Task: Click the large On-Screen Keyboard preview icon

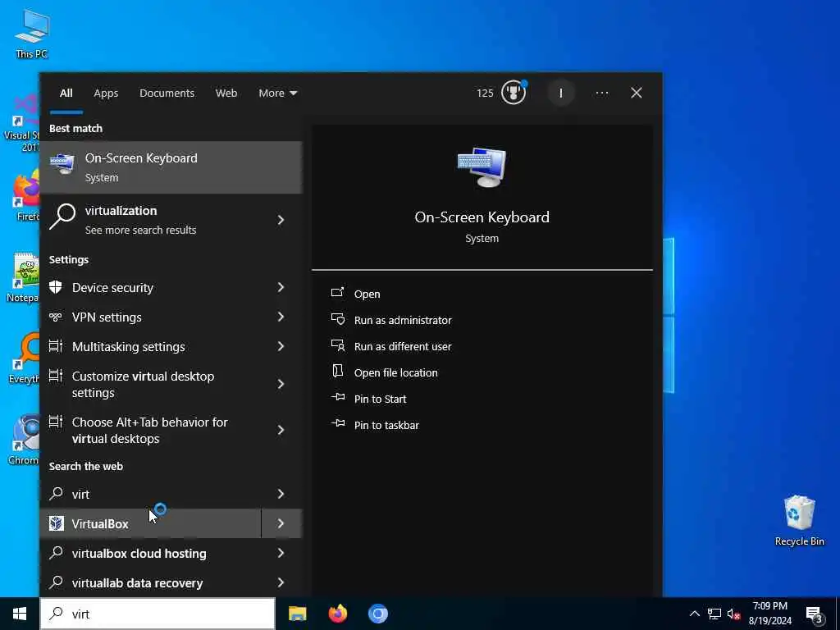Action: coord(482,167)
